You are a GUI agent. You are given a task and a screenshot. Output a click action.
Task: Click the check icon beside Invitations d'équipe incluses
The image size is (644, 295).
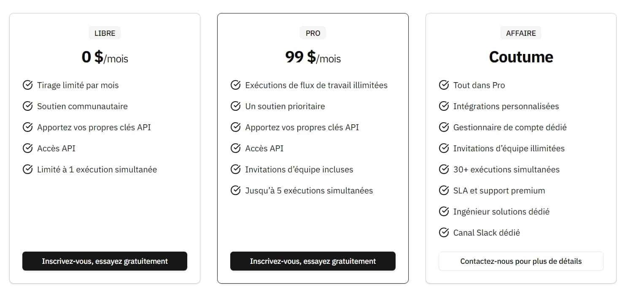236,169
